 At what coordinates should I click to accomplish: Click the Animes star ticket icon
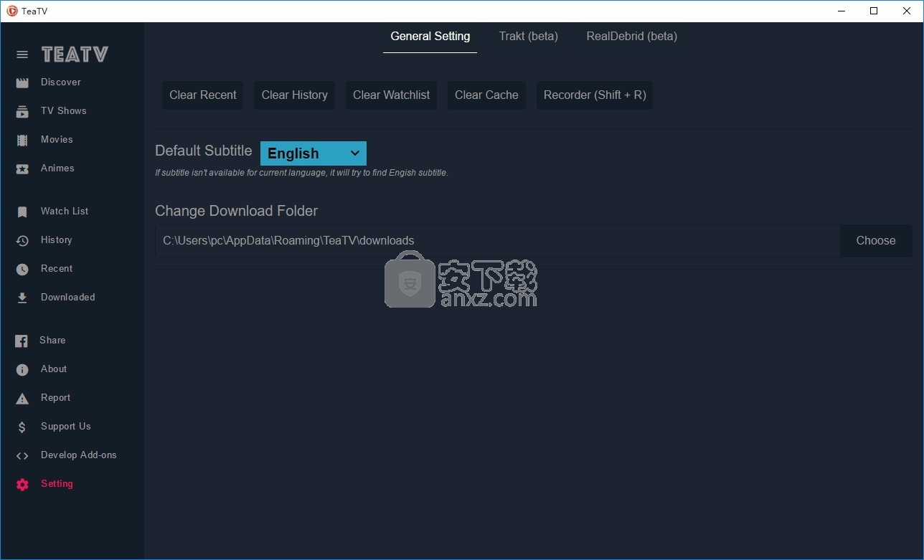coord(22,169)
